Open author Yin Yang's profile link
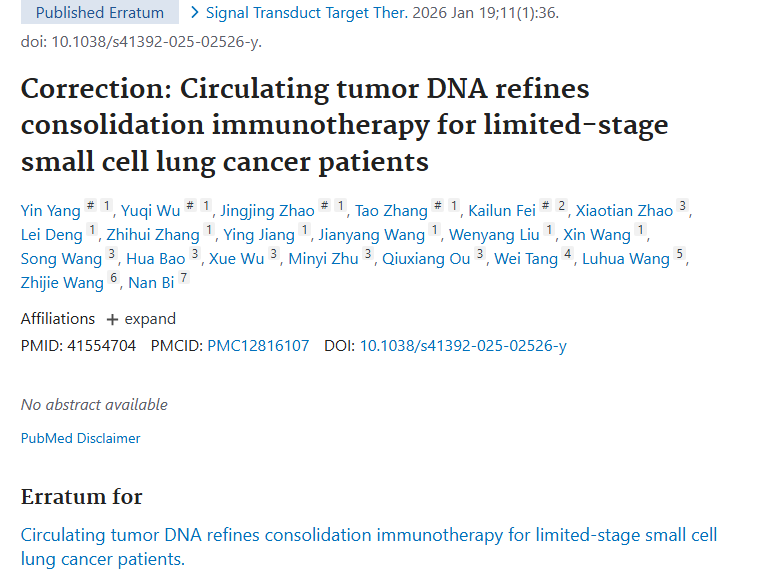 pos(50,210)
